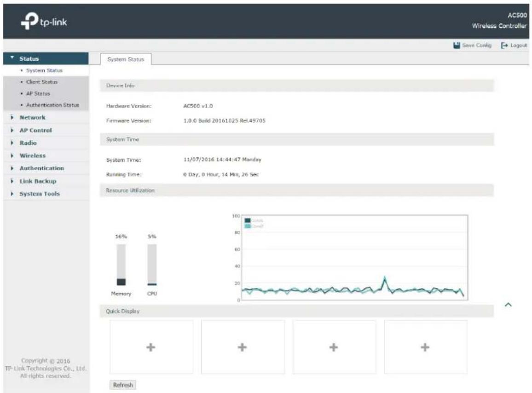
Task: Click the CPU usage bar
Action: click(x=152, y=265)
